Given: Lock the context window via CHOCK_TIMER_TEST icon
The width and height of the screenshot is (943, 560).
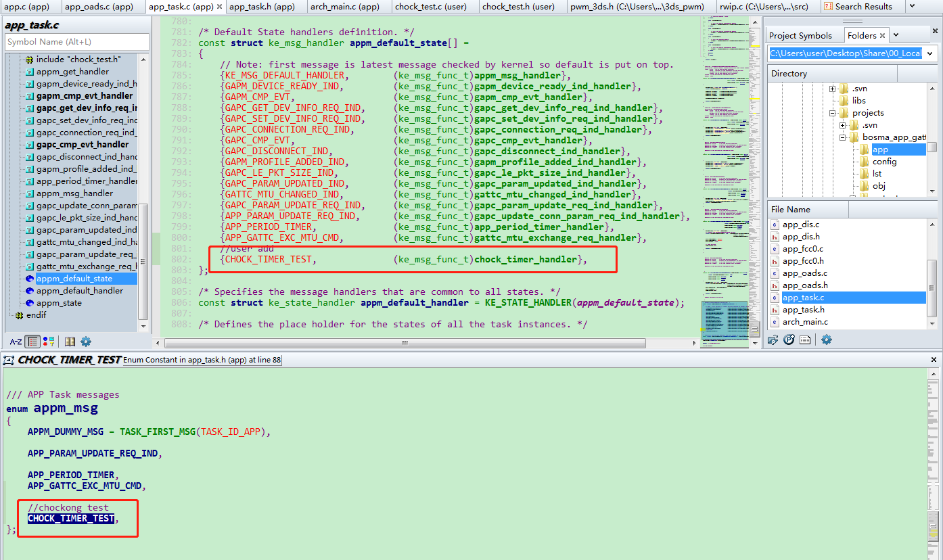Looking at the screenshot, I should (x=9, y=360).
